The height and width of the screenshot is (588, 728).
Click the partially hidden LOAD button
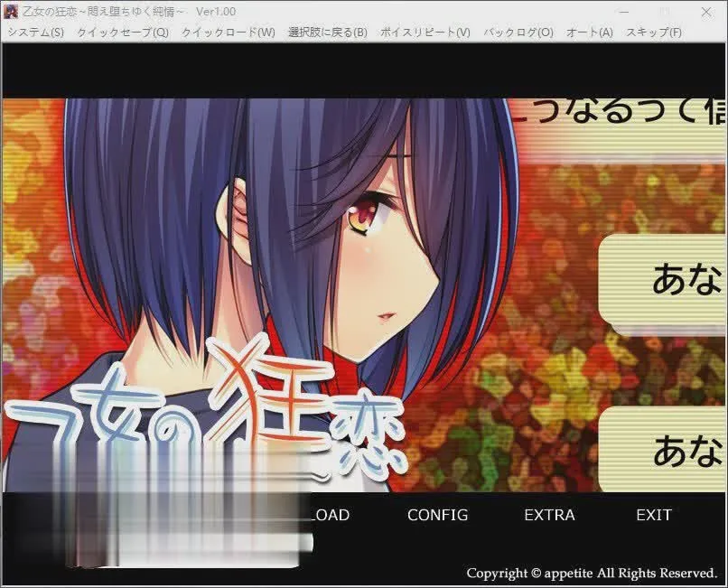click(331, 515)
